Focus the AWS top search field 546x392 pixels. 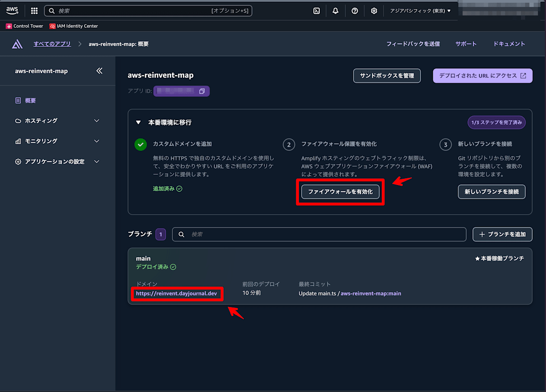tap(148, 11)
